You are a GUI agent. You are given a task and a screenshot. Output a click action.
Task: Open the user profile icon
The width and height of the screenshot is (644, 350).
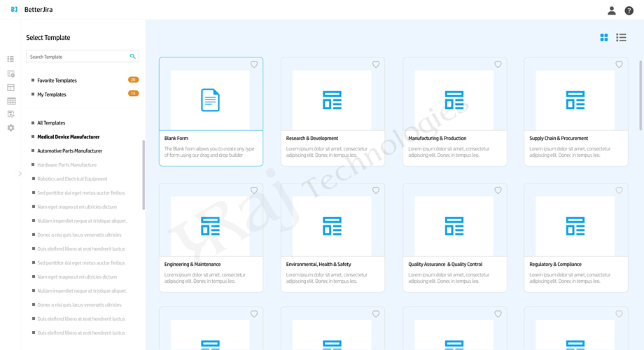pyautogui.click(x=612, y=10)
